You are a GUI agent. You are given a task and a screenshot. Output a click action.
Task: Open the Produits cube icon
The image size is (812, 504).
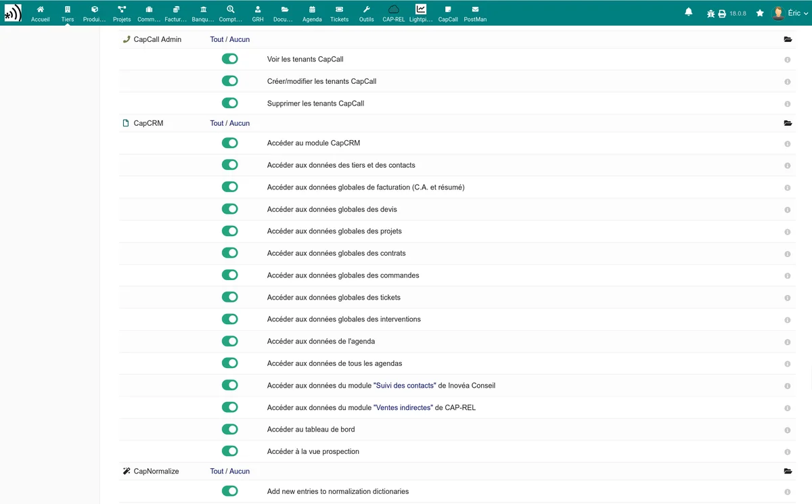pos(95,9)
